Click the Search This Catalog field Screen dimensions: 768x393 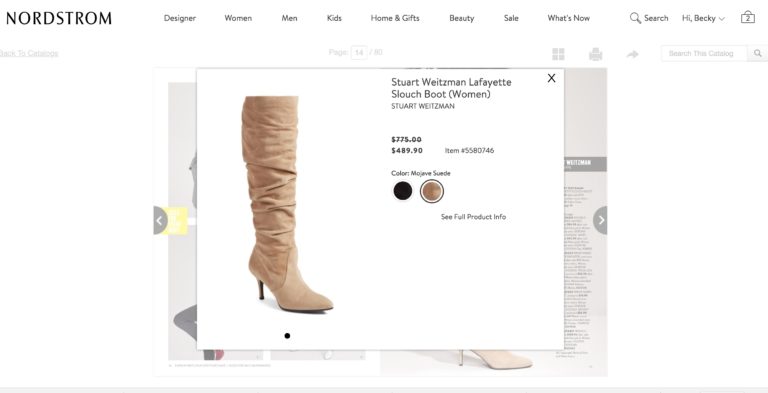point(704,53)
